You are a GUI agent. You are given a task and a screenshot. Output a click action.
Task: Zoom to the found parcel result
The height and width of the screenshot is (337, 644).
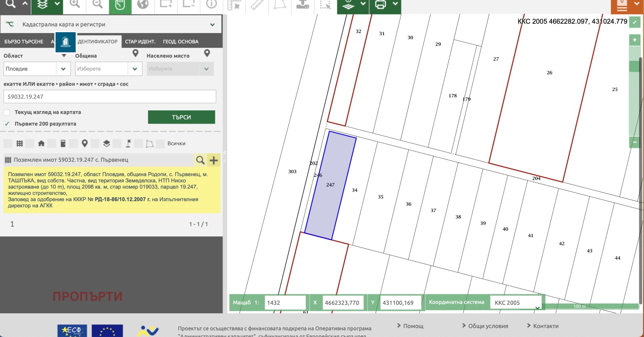tap(200, 160)
